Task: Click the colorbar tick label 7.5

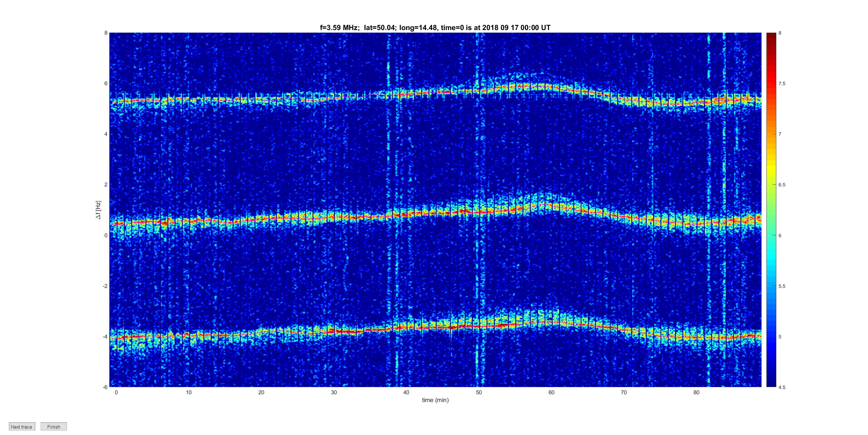Action: coord(782,84)
